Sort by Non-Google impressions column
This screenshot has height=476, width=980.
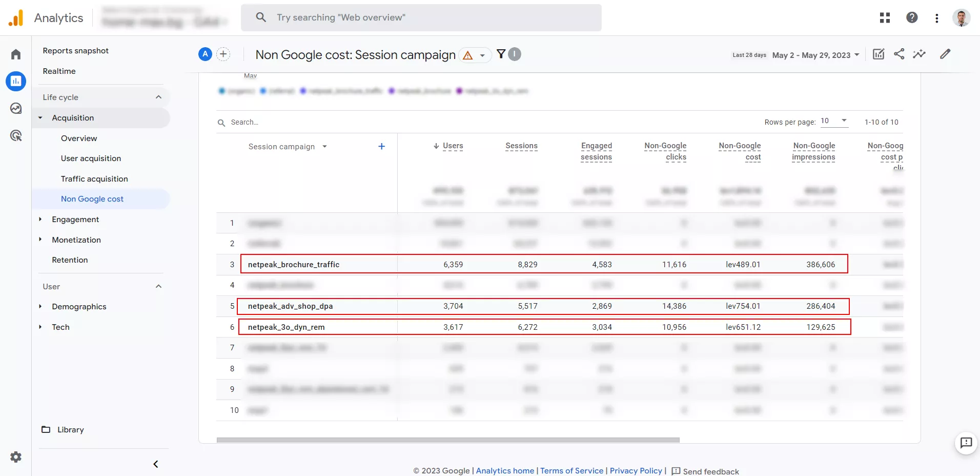813,151
